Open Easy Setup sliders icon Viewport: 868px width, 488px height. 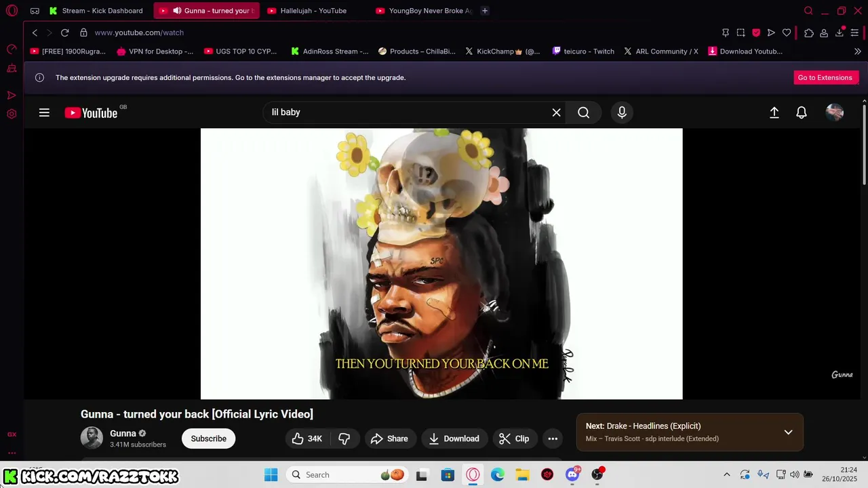pos(854,33)
